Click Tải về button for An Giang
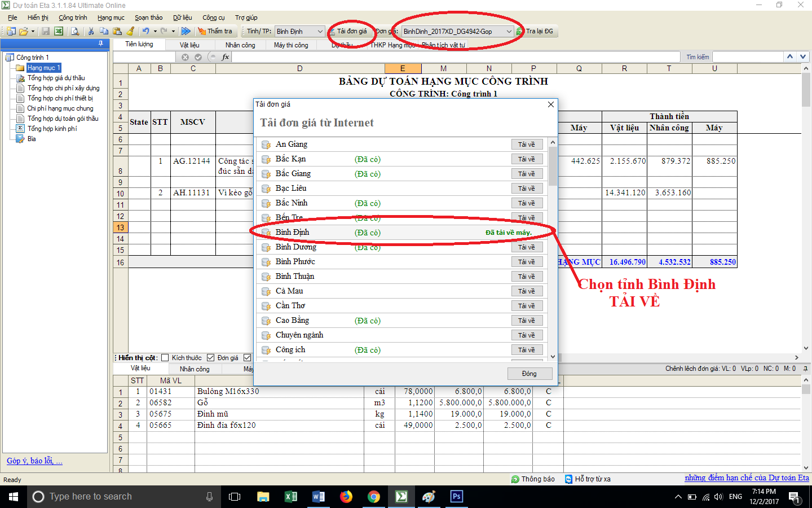 (x=527, y=144)
